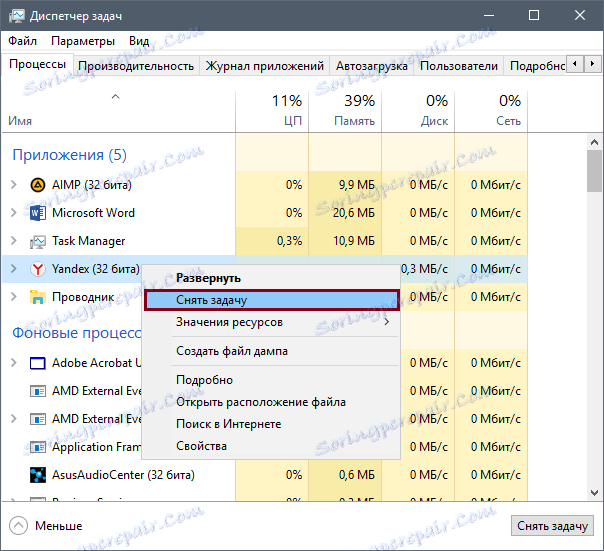Switch to the Журнал приложений tab
The width and height of the screenshot is (604, 551).
click(x=264, y=66)
